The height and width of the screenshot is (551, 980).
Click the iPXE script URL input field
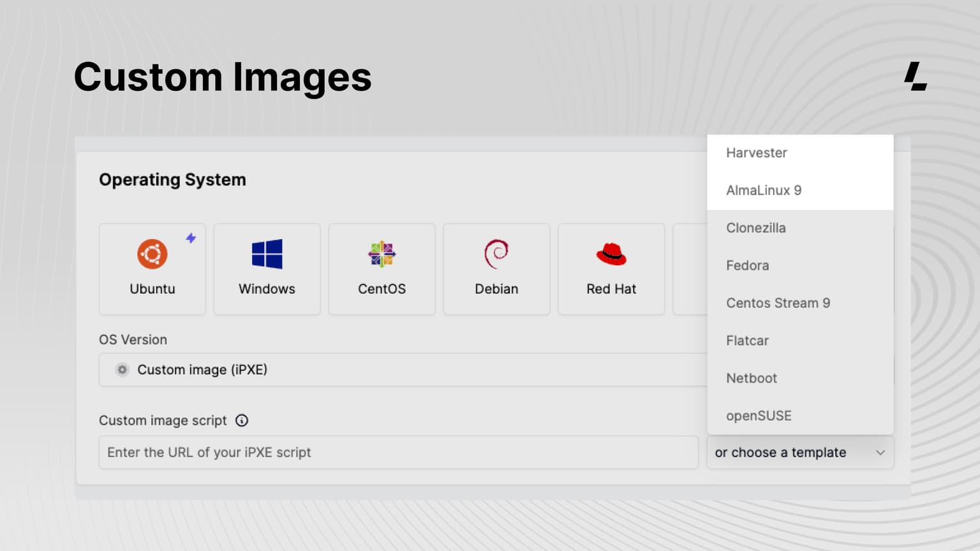coord(399,453)
